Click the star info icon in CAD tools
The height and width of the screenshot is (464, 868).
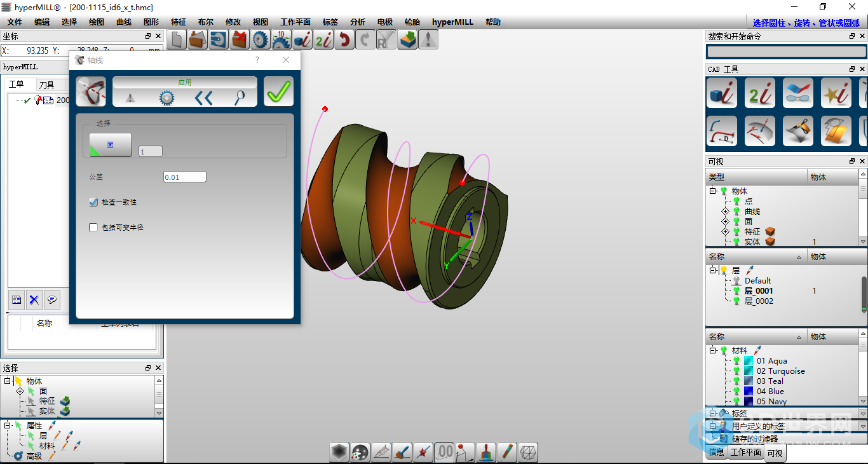pyautogui.click(x=836, y=93)
